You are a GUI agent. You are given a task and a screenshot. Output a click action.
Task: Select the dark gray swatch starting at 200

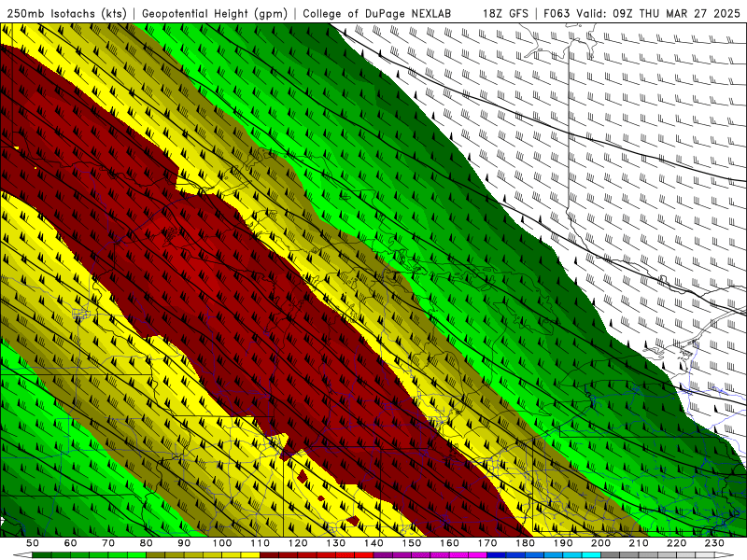(x=611, y=554)
